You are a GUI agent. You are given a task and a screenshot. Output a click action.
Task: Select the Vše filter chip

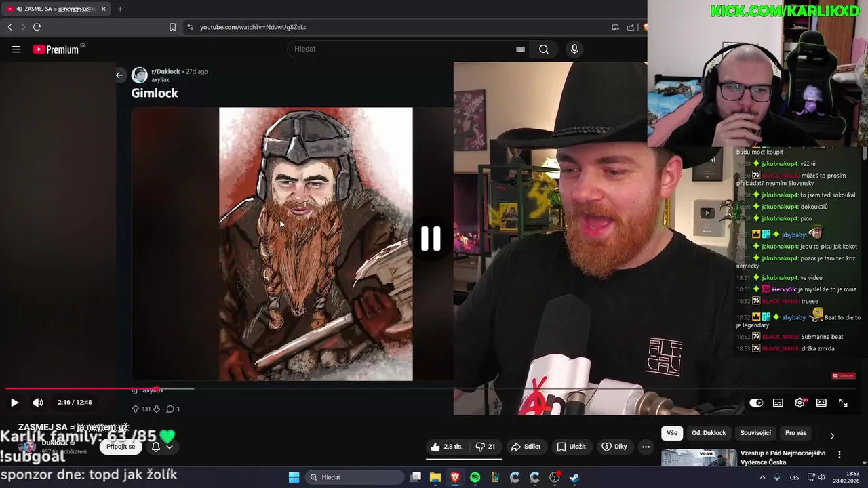[672, 433]
